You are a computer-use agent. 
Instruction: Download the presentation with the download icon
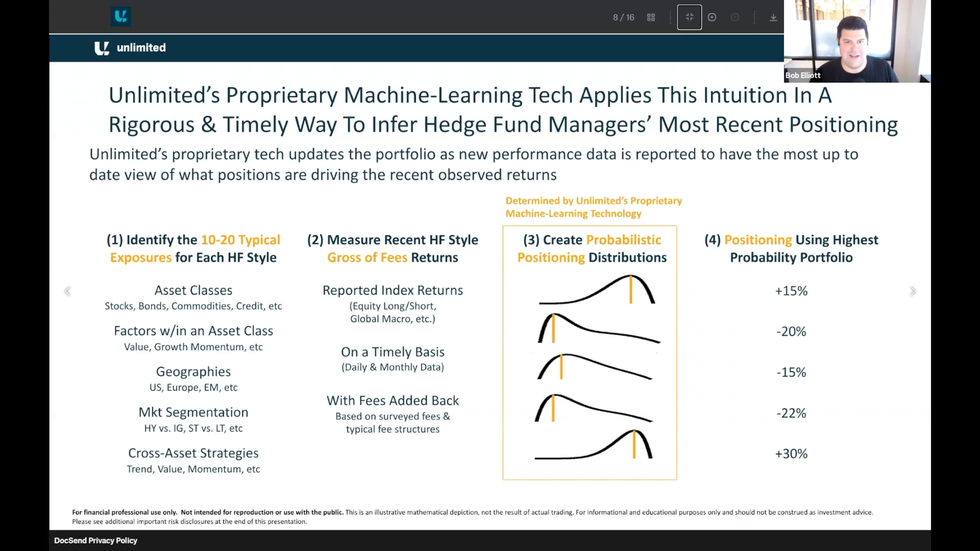tap(773, 17)
